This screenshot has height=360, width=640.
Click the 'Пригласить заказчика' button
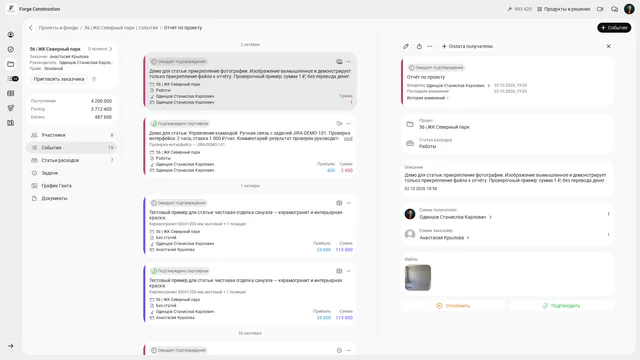(59, 79)
